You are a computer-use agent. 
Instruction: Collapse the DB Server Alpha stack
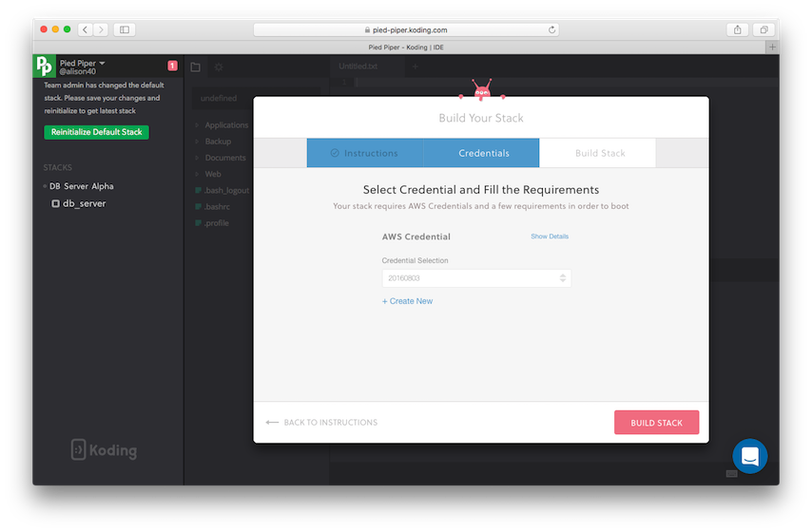pyautogui.click(x=45, y=186)
